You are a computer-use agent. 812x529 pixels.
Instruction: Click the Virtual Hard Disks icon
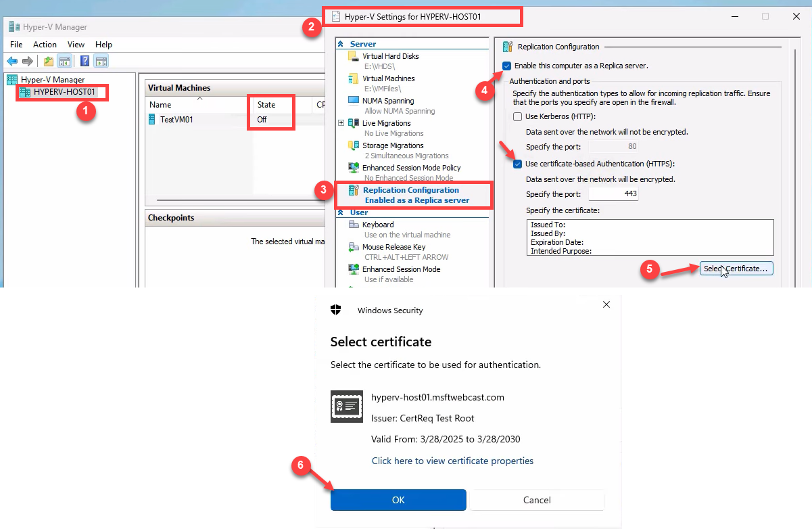point(354,56)
